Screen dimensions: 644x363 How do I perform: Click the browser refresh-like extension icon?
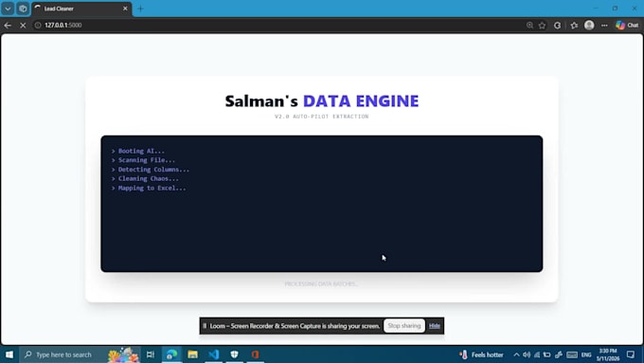[x=557, y=25]
